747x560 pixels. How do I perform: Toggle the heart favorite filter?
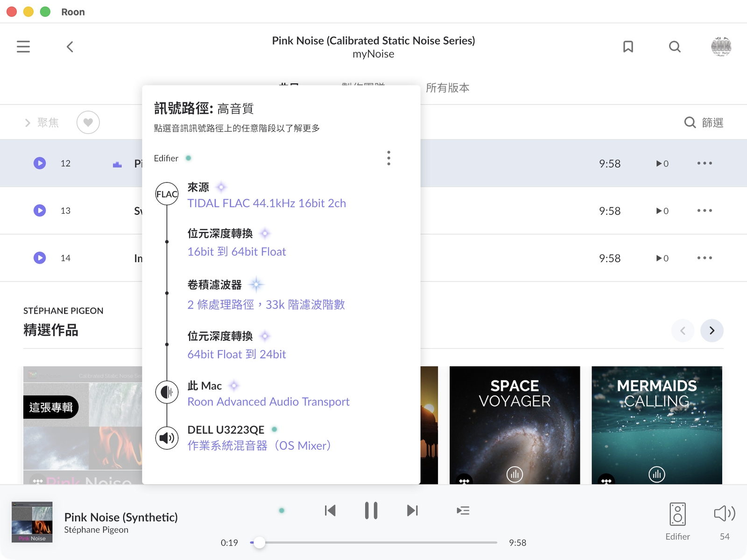point(88,122)
